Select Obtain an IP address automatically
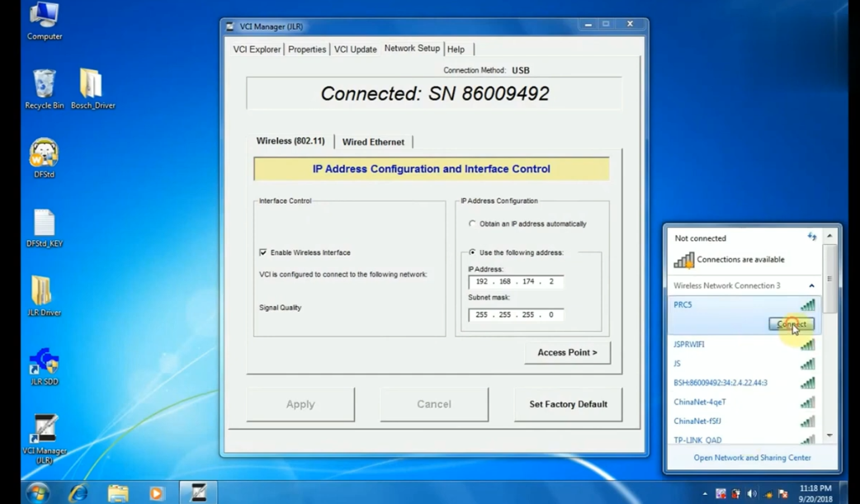 click(x=472, y=224)
